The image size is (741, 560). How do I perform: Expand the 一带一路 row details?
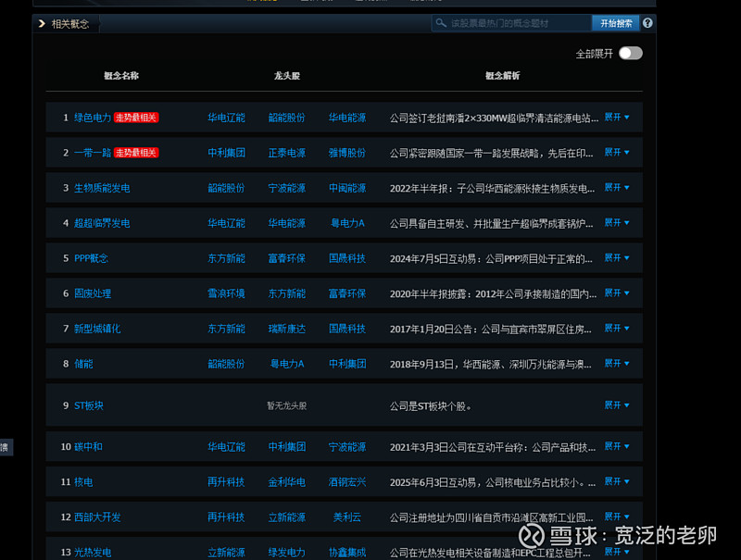click(617, 152)
